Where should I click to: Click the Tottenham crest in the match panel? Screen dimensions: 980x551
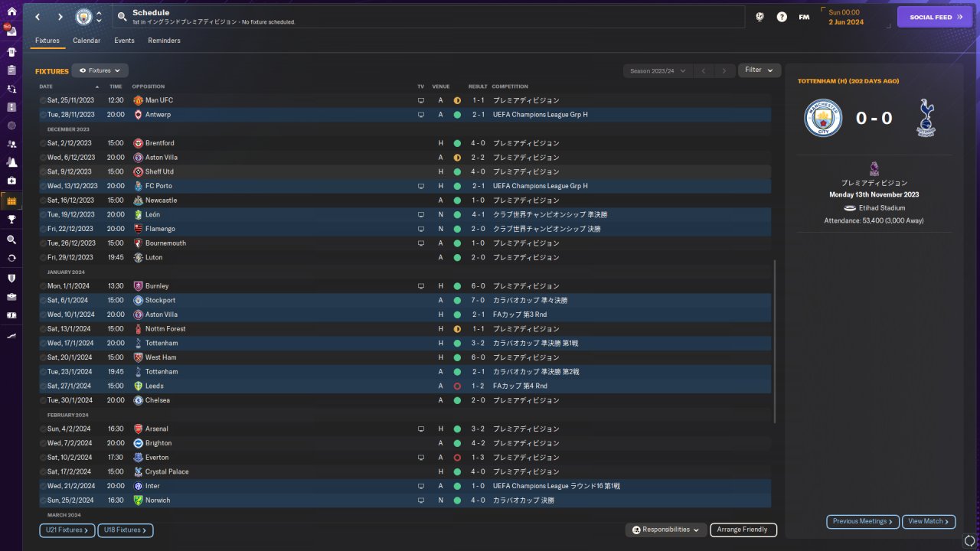pos(926,118)
